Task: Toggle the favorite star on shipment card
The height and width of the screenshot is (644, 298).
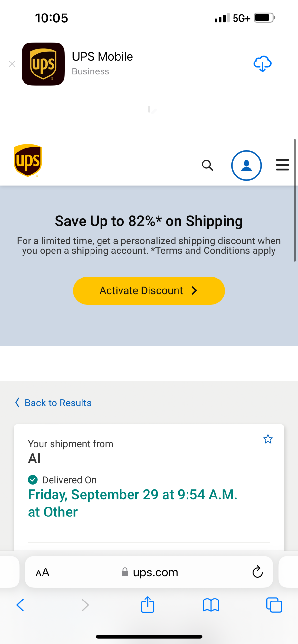Action: [268, 439]
